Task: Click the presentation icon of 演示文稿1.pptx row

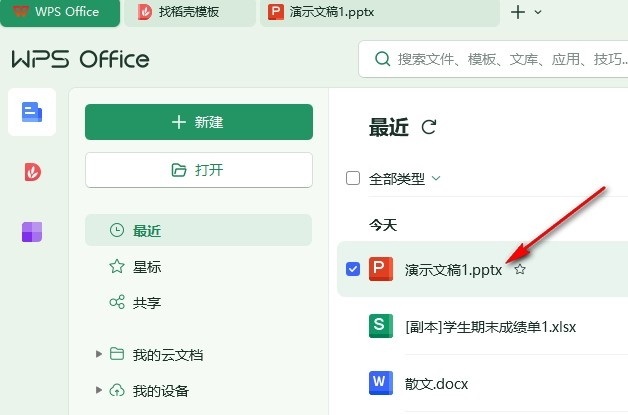Action: tap(380, 269)
